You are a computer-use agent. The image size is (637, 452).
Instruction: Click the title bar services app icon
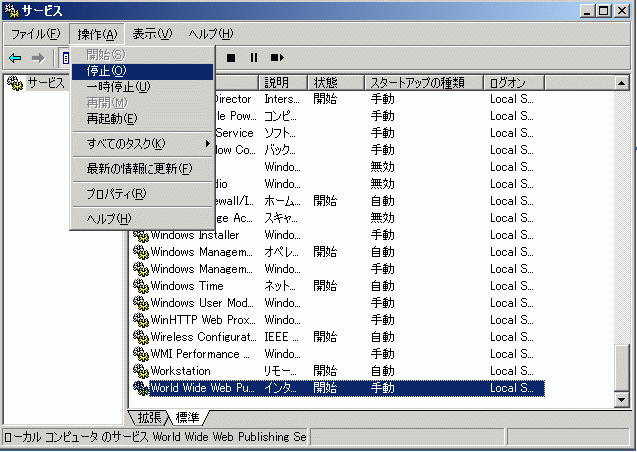[x=11, y=11]
